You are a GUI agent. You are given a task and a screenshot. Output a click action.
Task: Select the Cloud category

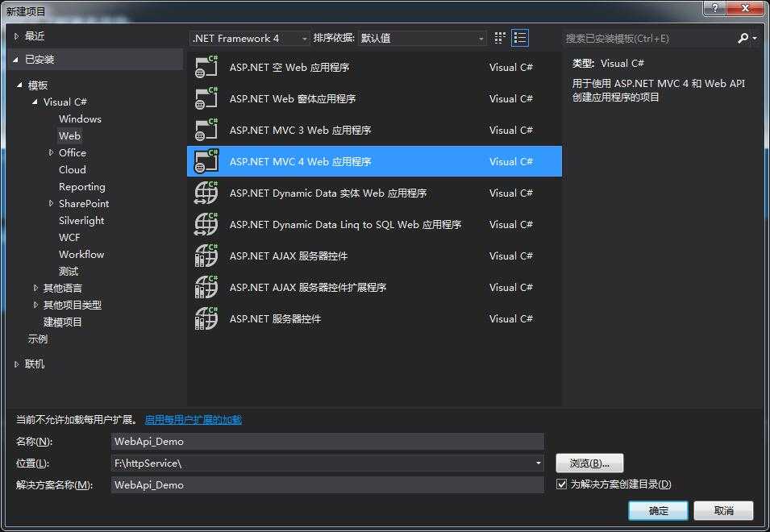click(x=73, y=170)
